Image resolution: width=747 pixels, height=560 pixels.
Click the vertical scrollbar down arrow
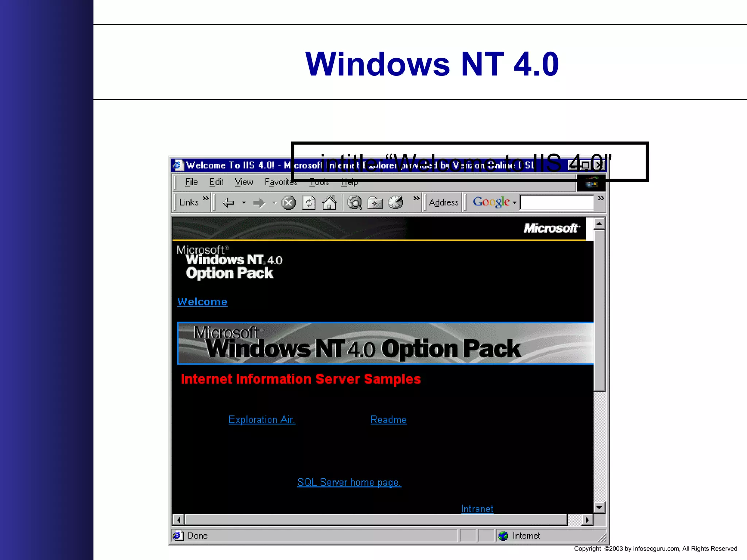599,507
